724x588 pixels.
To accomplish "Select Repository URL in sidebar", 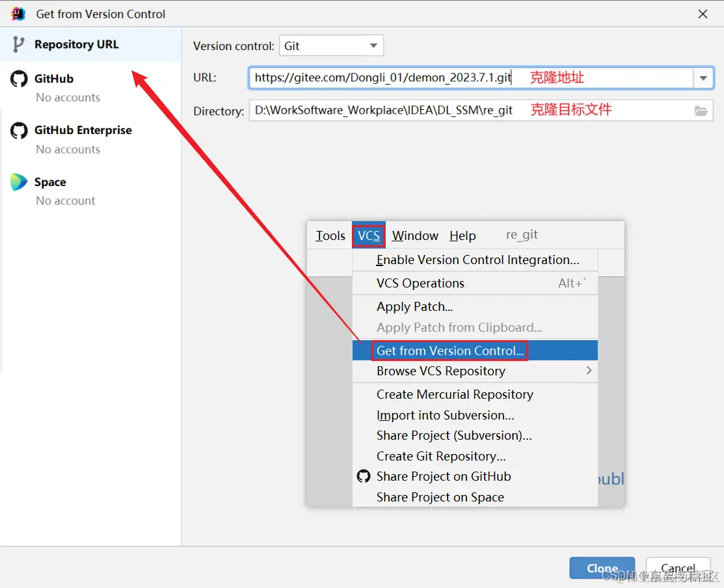I will click(x=90, y=44).
